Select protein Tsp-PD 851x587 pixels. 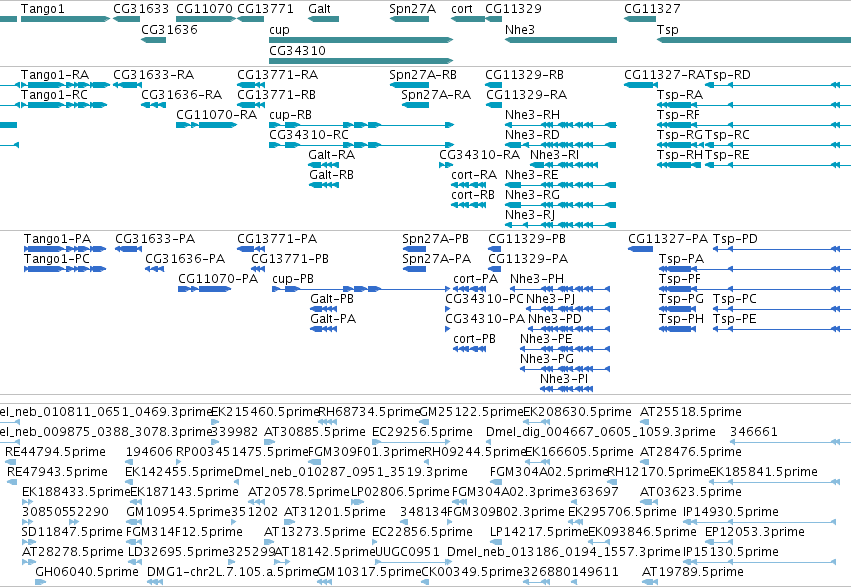pyautogui.click(x=735, y=239)
